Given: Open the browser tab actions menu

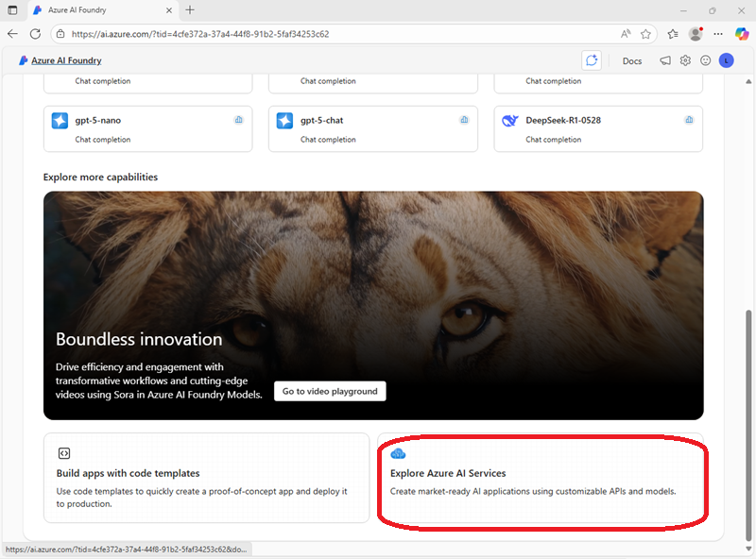Looking at the screenshot, I should pyautogui.click(x=13, y=9).
